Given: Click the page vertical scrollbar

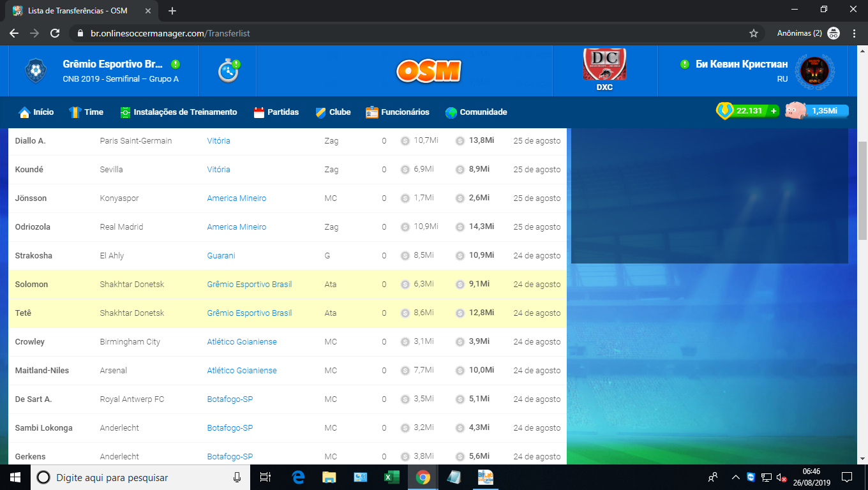Looking at the screenshot, I should tap(862, 191).
